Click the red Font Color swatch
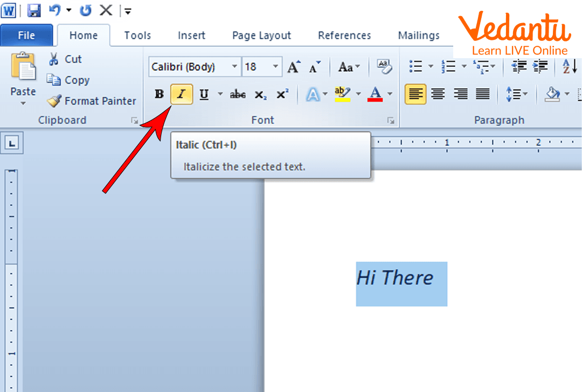This screenshot has width=582, height=392. point(375,95)
